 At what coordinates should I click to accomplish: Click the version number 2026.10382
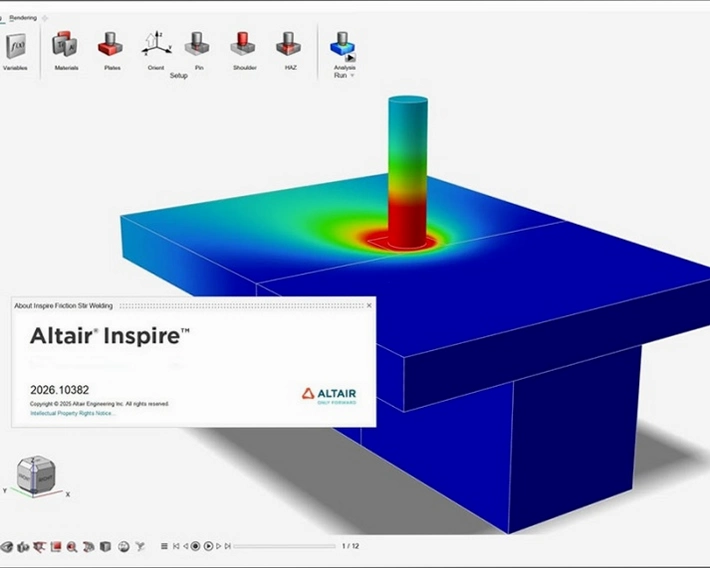point(59,390)
